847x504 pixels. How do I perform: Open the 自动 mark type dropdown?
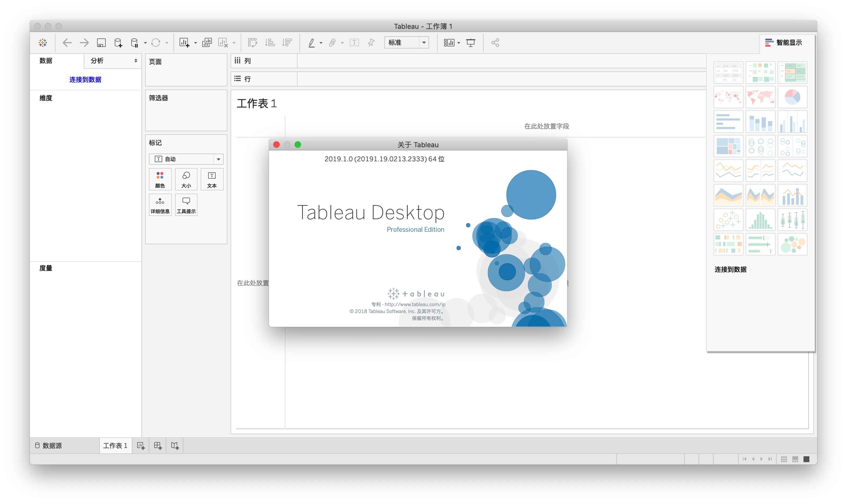point(186,159)
